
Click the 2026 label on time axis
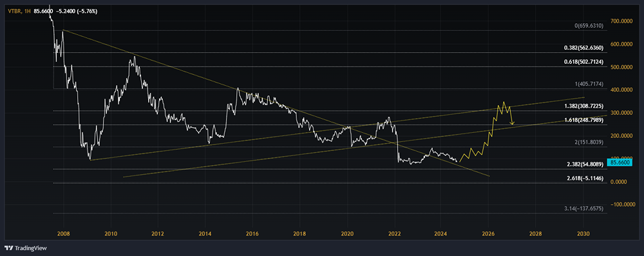point(488,233)
